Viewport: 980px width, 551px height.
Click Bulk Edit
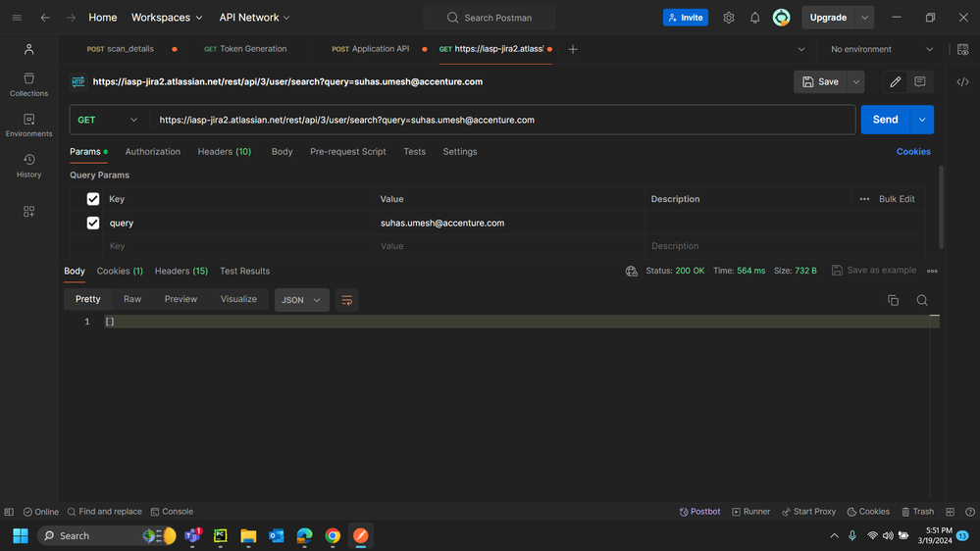[x=897, y=199]
